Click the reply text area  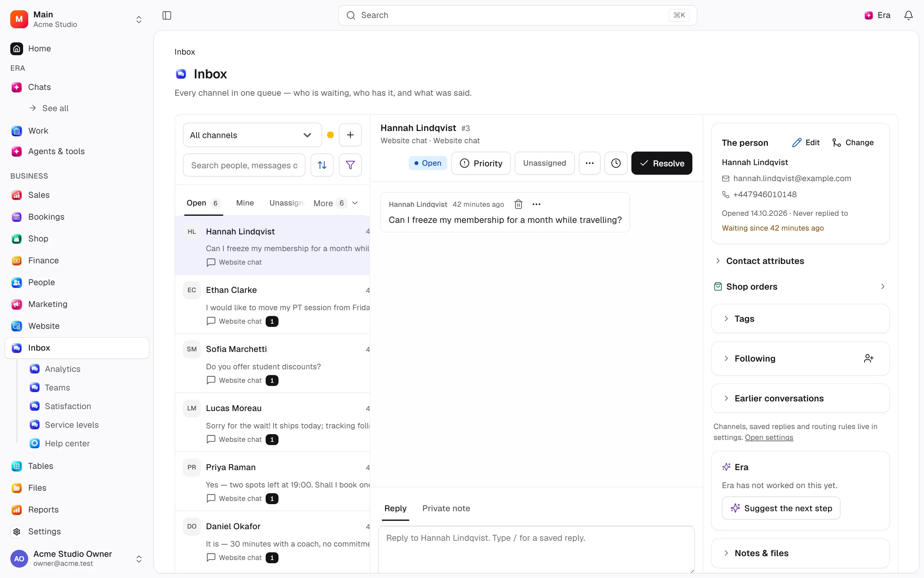pos(536,549)
